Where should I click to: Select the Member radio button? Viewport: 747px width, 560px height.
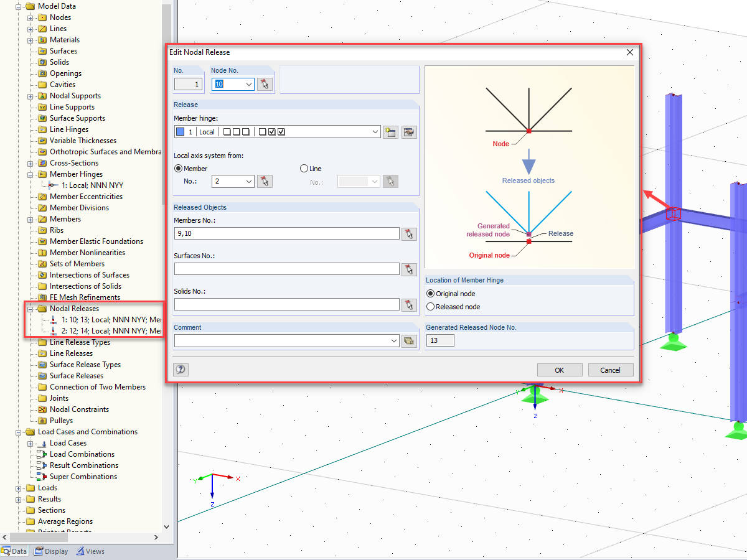179,169
